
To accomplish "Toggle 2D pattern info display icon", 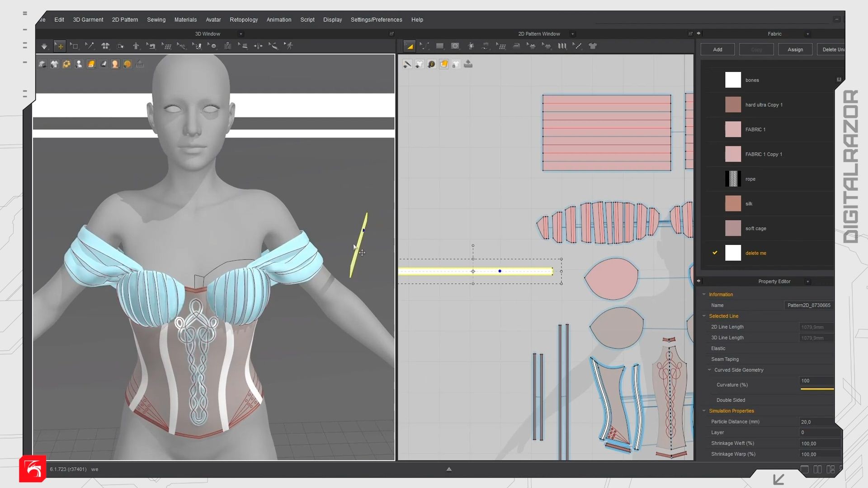I will coord(432,64).
